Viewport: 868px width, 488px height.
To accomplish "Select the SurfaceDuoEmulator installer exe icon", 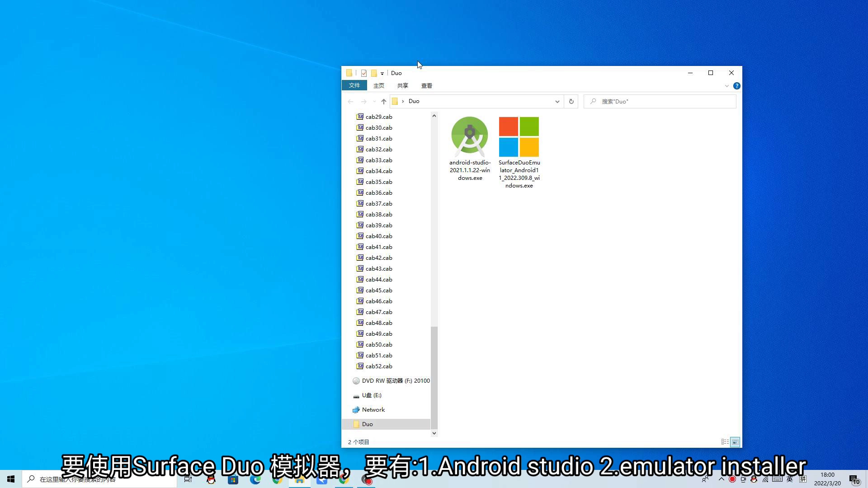I will [x=519, y=136].
